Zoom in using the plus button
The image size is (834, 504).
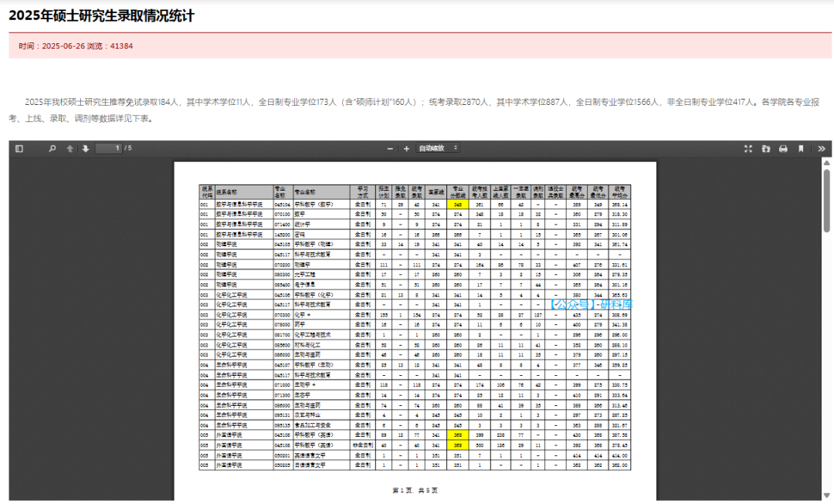point(406,148)
